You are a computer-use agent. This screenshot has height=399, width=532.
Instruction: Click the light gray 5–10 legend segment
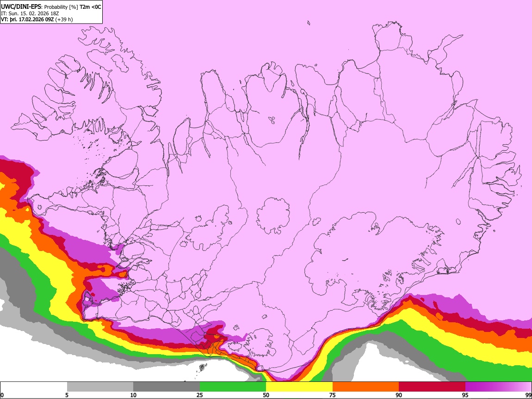tap(100, 387)
